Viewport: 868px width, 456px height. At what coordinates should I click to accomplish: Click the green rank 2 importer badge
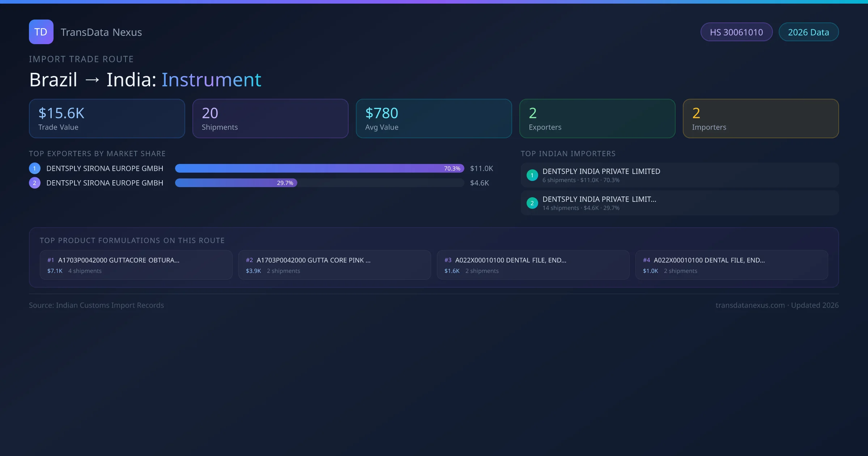tap(532, 203)
